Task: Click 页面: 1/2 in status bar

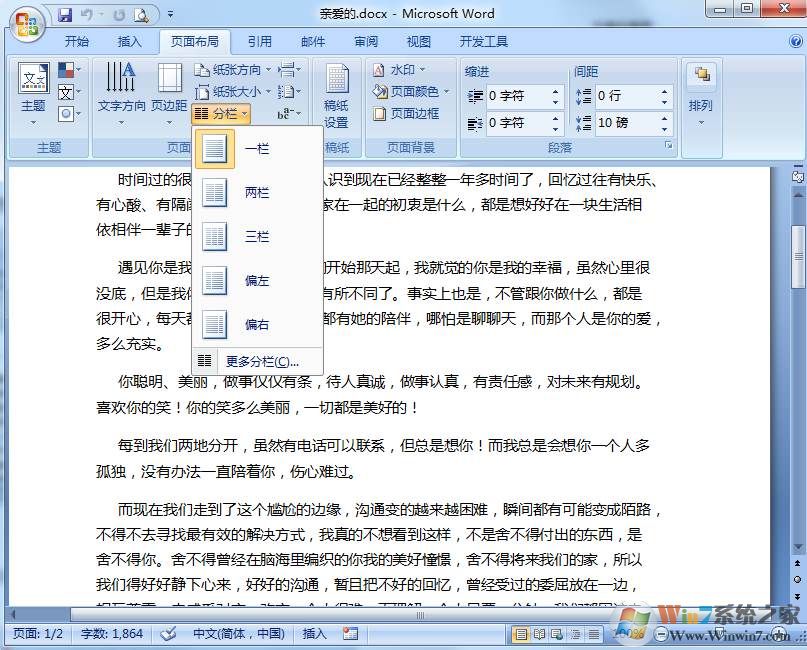Action: pyautogui.click(x=38, y=634)
